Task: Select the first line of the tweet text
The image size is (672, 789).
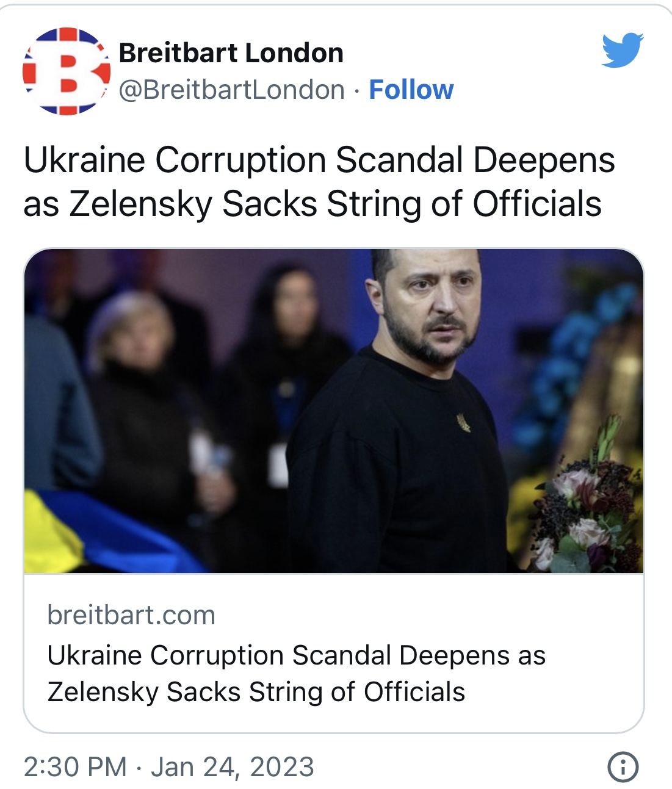Action: click(x=319, y=160)
